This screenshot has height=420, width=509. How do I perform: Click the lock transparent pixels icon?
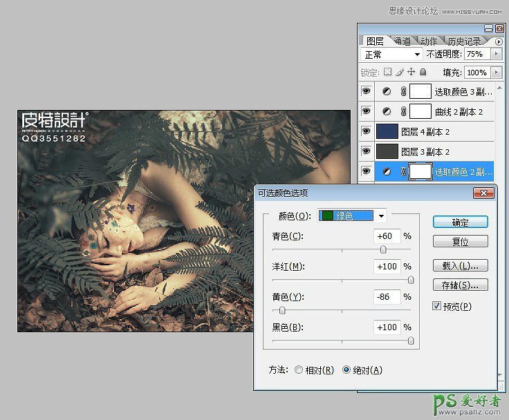388,72
